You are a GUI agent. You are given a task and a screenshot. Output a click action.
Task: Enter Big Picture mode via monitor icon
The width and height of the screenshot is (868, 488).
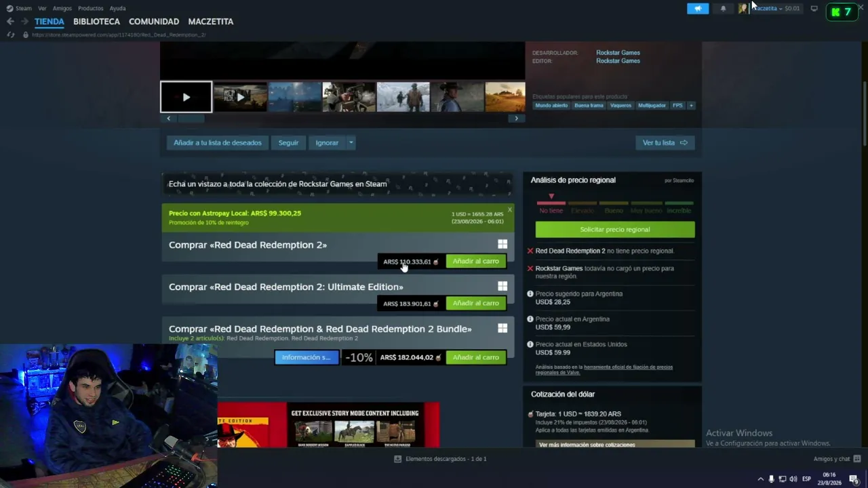coord(814,8)
